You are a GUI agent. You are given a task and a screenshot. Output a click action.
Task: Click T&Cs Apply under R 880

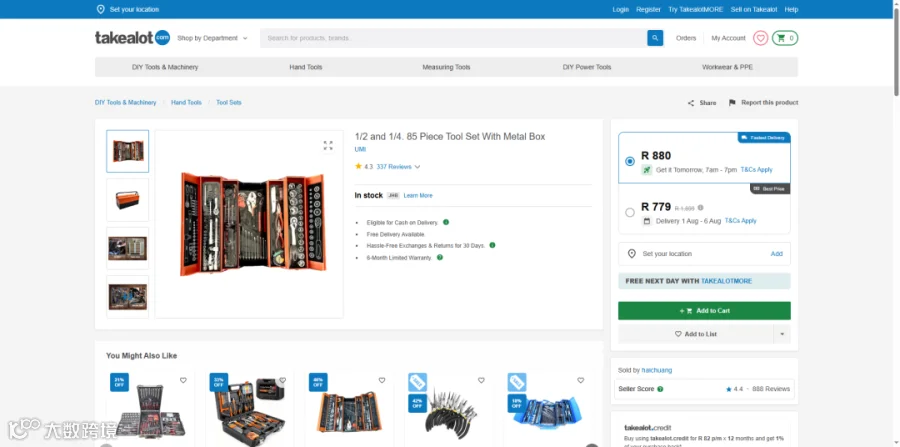(757, 170)
